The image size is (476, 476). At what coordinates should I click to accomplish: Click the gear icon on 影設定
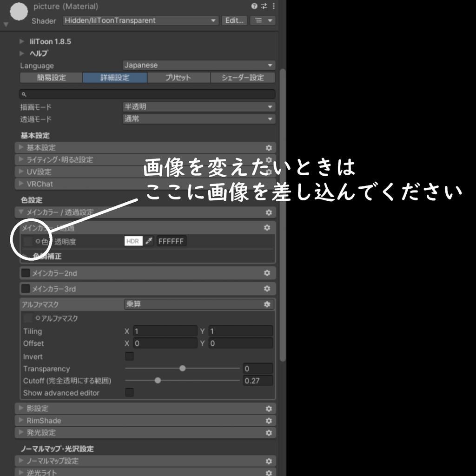269,409
